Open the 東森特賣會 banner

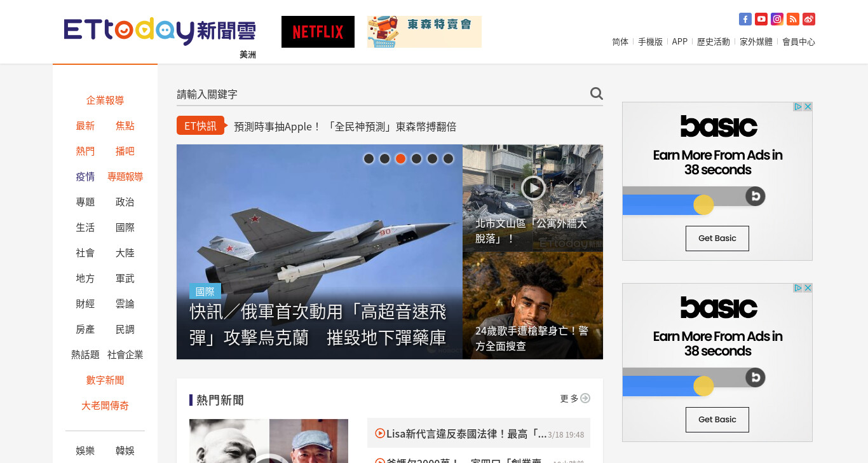coord(424,32)
